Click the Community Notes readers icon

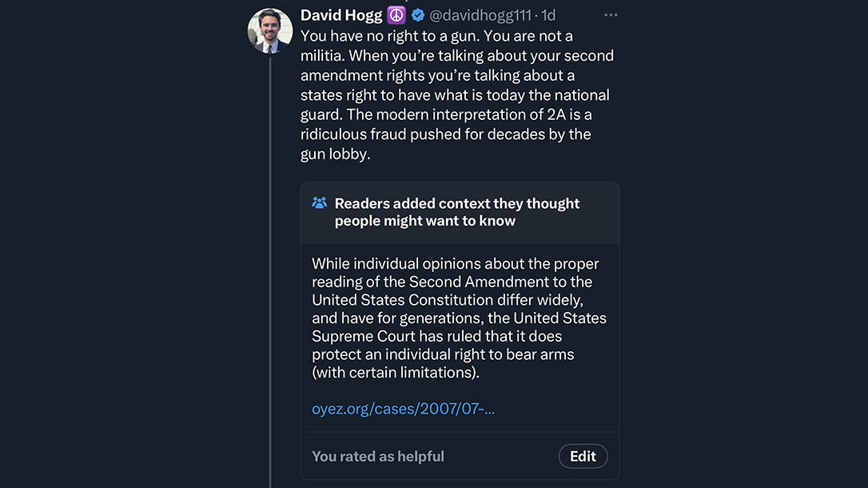coord(320,203)
